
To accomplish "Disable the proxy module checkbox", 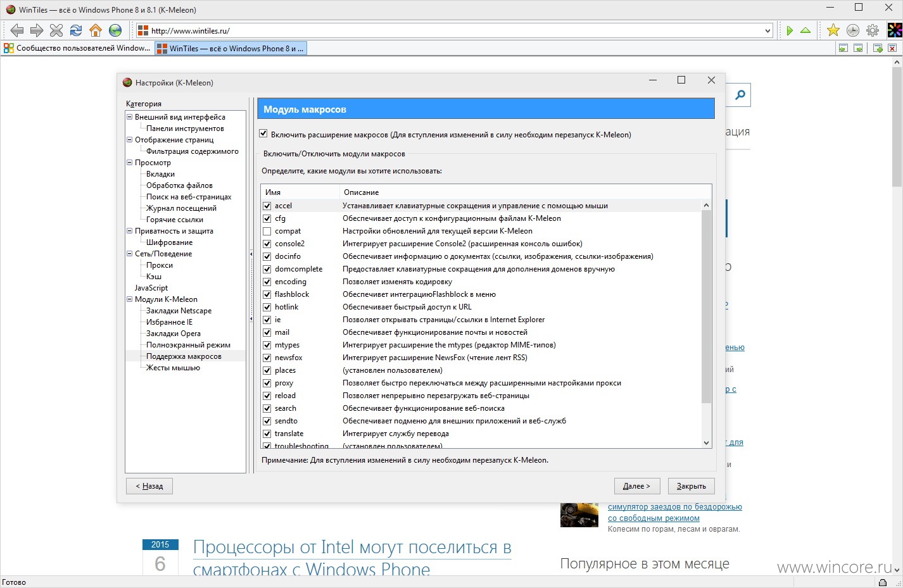I will pos(267,383).
